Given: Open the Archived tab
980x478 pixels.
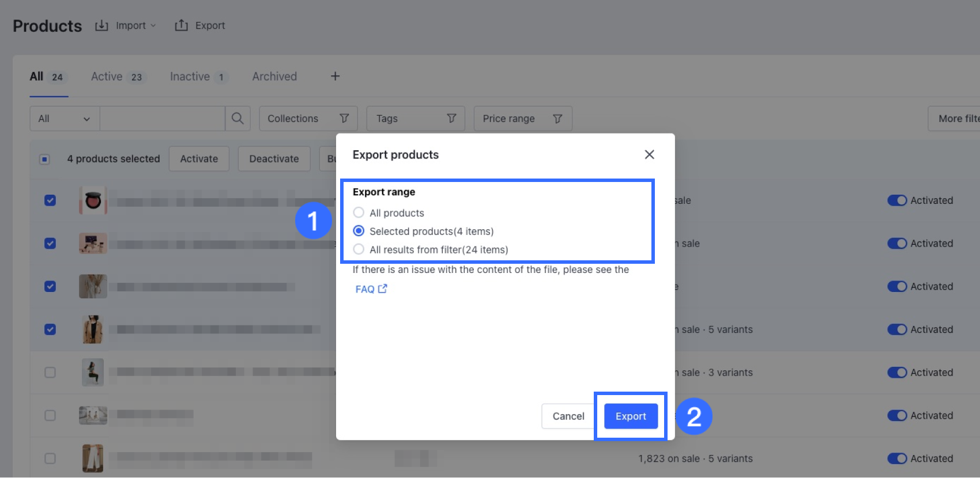Looking at the screenshot, I should (274, 77).
